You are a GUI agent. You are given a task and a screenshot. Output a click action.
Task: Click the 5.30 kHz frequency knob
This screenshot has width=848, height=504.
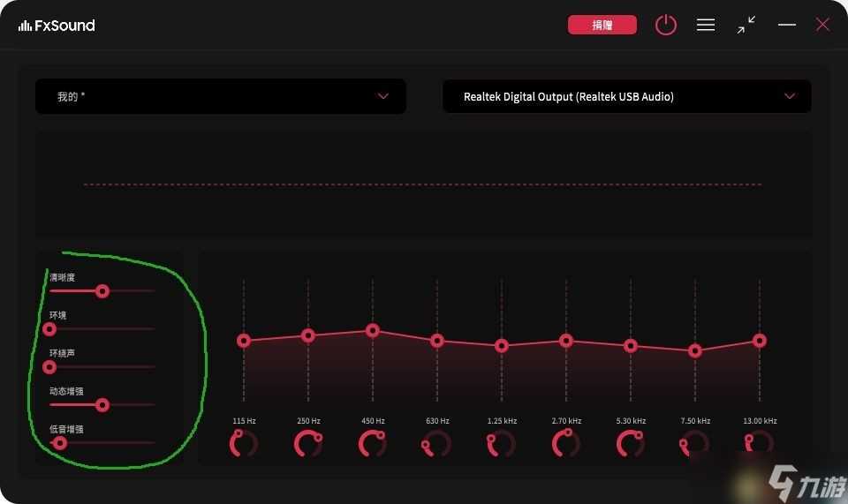[630, 443]
